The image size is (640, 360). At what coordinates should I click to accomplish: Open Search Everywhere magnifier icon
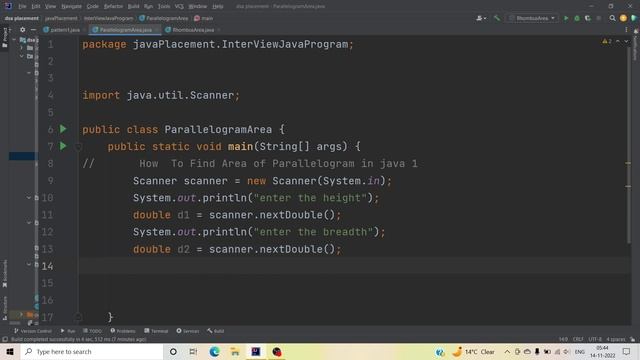coord(612,18)
